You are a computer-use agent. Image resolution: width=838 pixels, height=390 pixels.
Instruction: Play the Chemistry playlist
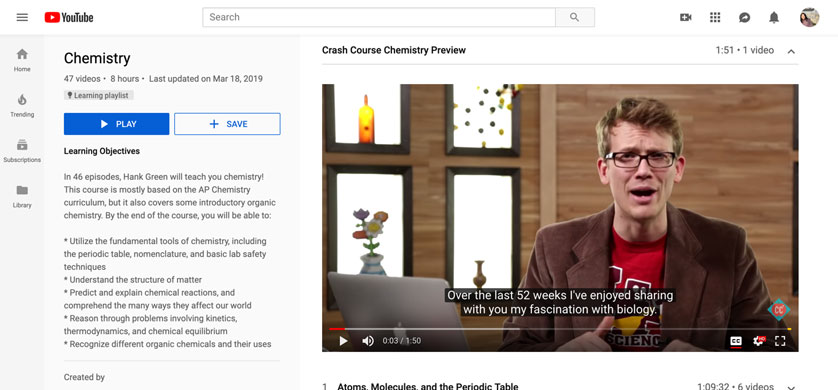[x=117, y=124]
